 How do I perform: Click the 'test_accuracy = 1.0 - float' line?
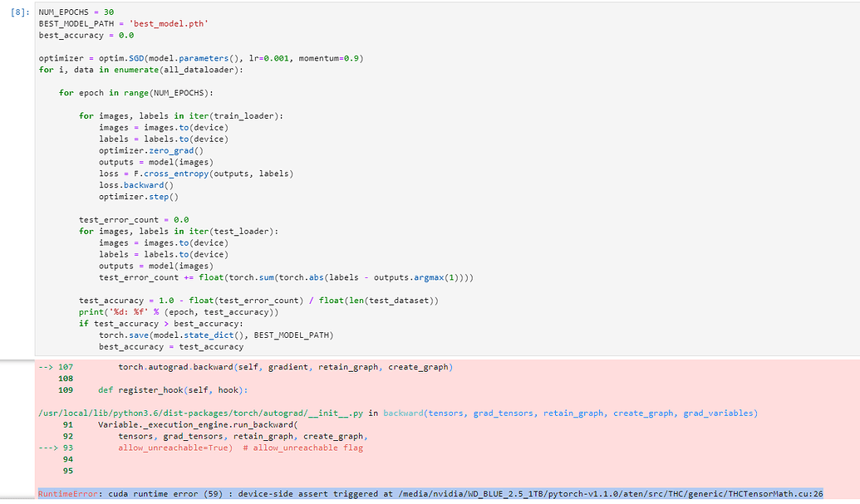[258, 301]
